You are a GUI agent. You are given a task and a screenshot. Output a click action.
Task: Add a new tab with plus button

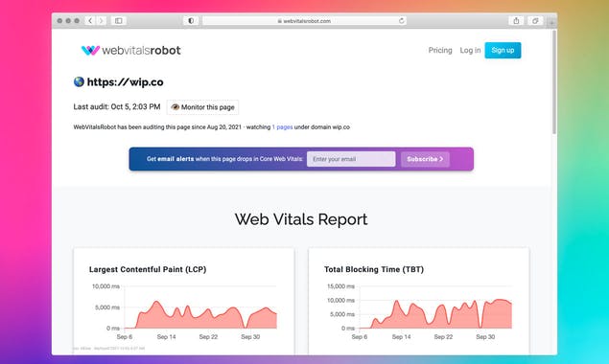551,22
